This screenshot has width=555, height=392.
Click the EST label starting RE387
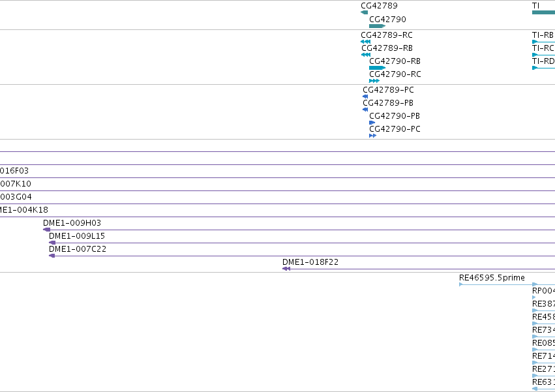click(x=543, y=304)
